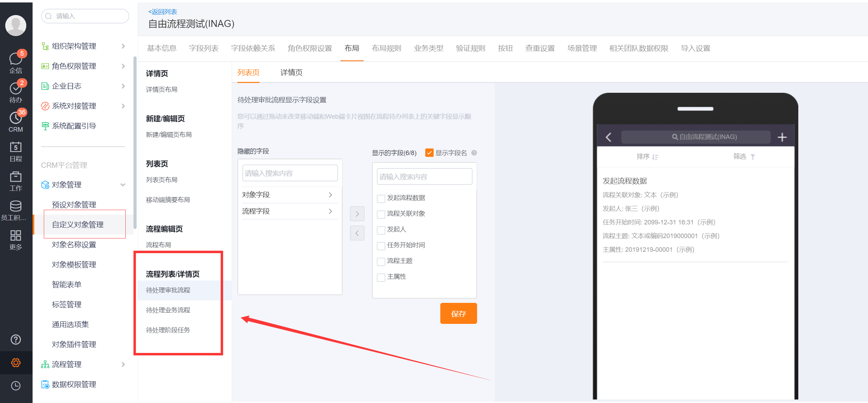Screen dimensions: 868x403
Task: Select 对象名称设置 in the sidebar
Action: pyautogui.click(x=74, y=245)
